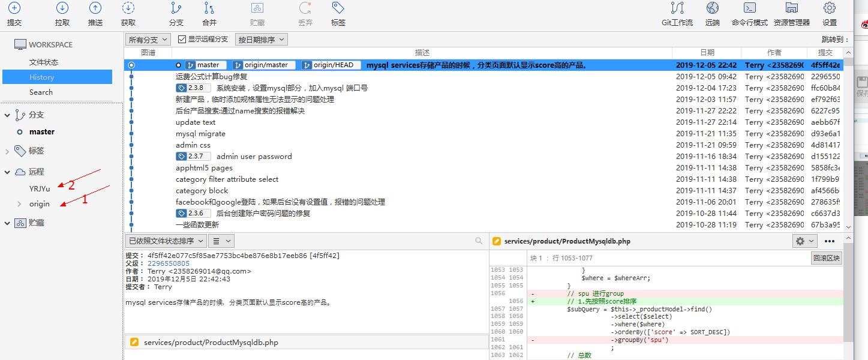Screen dimensions: 868x360
Task: Select Search in the workspace
Action: click(x=41, y=92)
